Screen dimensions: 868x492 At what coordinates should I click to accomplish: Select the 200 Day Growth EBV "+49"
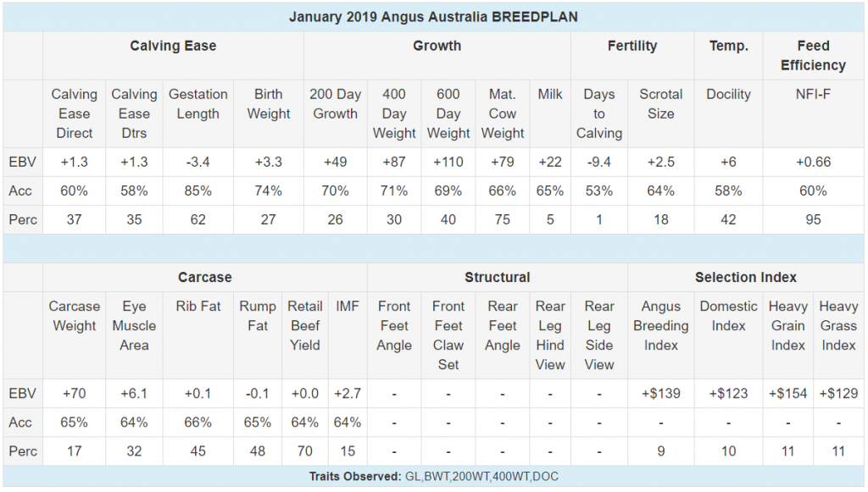click(335, 162)
